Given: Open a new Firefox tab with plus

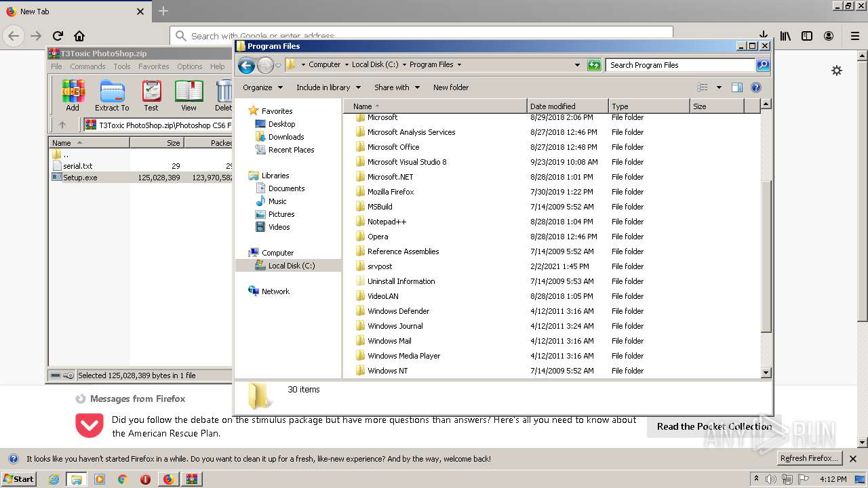Looking at the screenshot, I should 163,12.
